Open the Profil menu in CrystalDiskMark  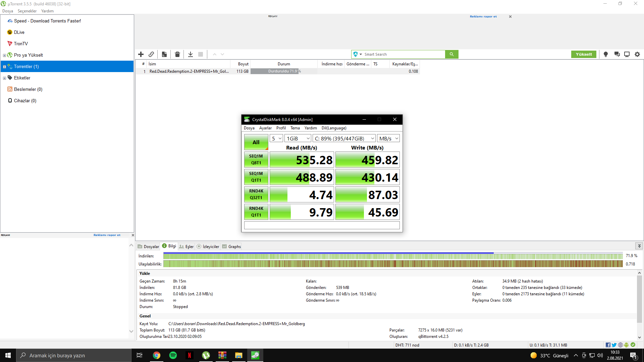tap(281, 128)
